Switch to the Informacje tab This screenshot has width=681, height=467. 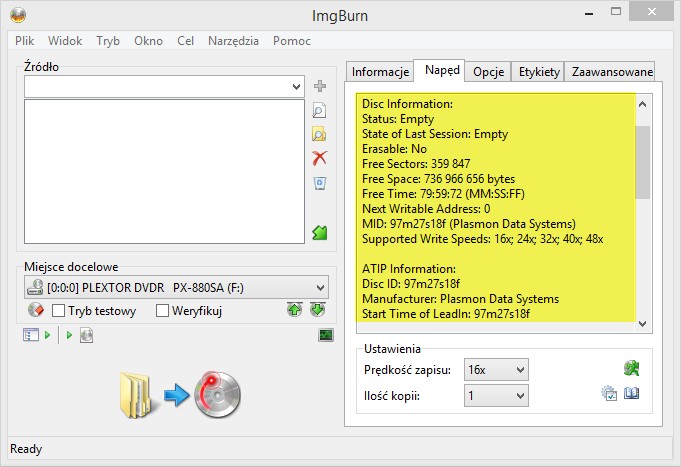coord(380,72)
